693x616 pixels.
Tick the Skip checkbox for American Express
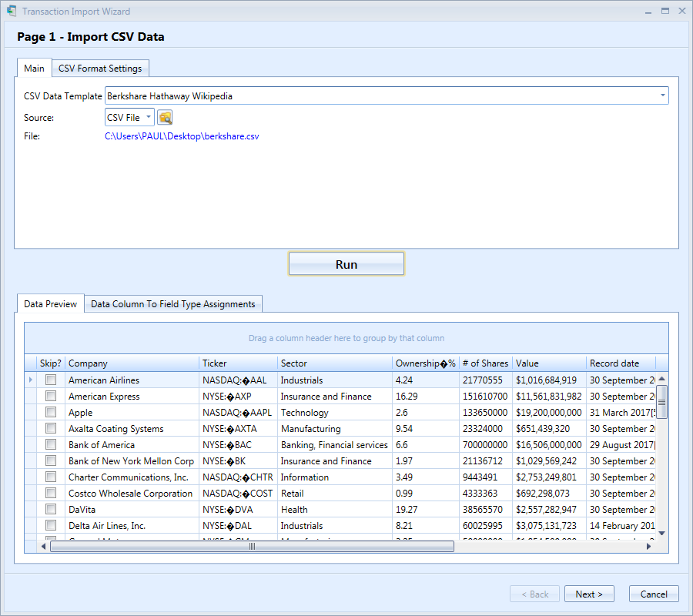click(51, 396)
